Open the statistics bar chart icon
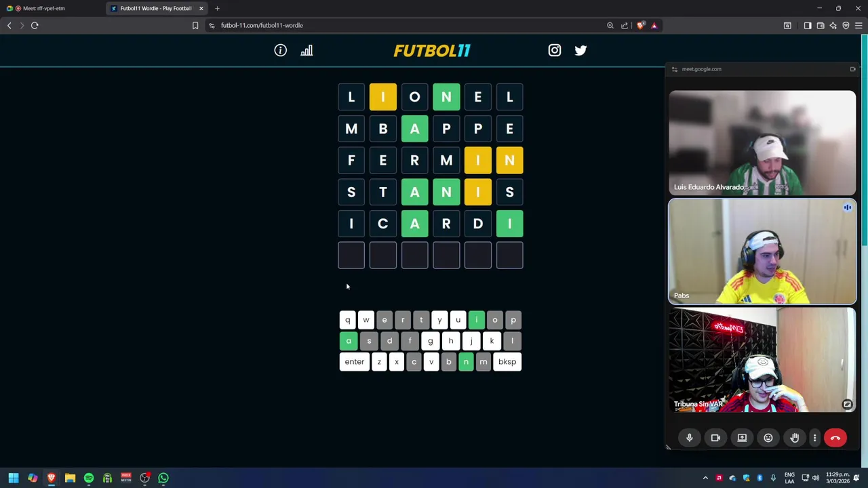 click(307, 50)
